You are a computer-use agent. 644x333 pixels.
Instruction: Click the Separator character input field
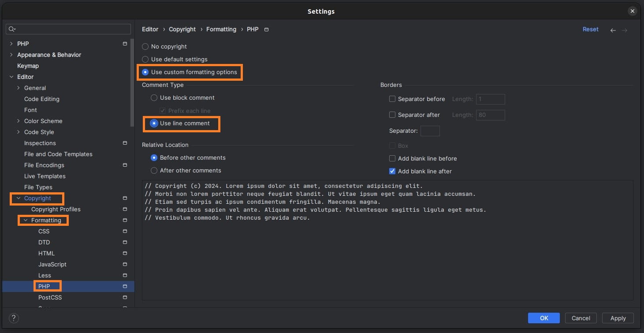[430, 131]
